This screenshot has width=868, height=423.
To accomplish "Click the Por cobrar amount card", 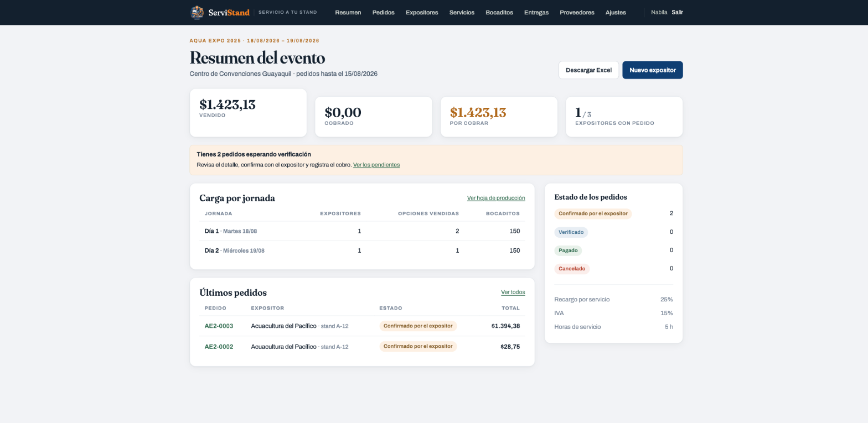I will coord(499,117).
